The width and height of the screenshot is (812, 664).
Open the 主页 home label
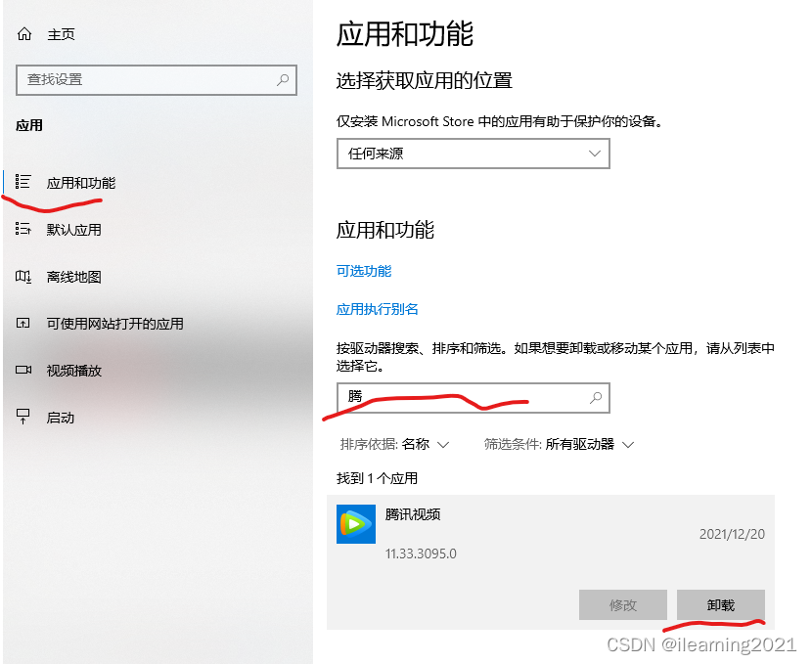[61, 34]
